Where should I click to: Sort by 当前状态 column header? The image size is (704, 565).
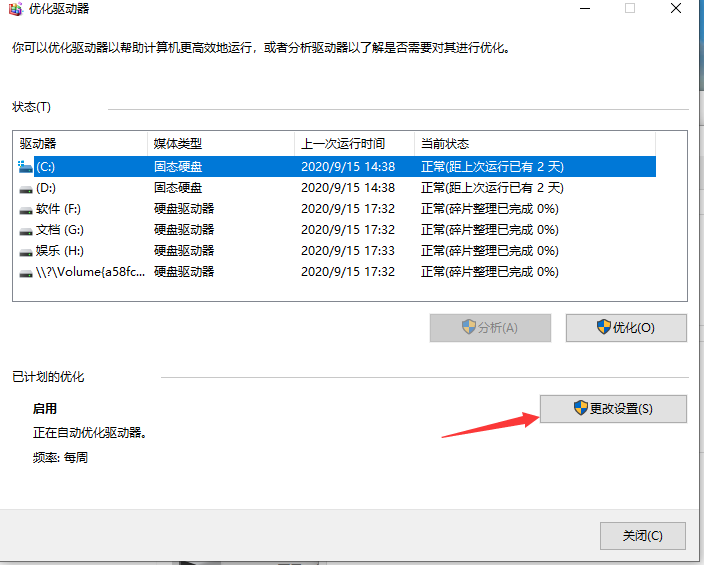pyautogui.click(x=534, y=144)
